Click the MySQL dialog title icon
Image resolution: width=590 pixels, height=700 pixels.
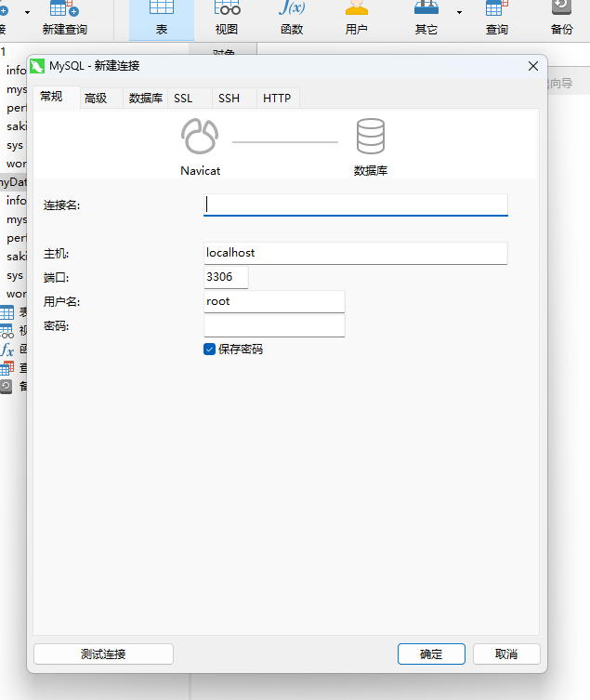(x=37, y=66)
